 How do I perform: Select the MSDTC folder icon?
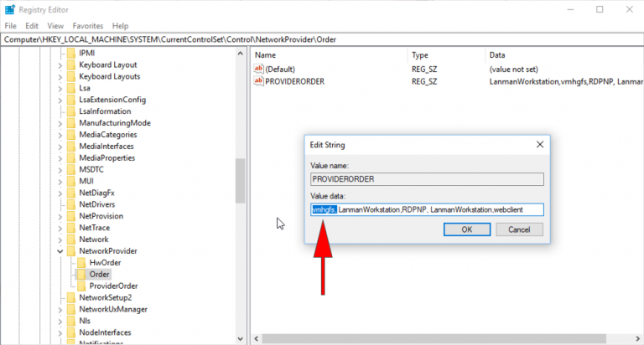tap(71, 169)
